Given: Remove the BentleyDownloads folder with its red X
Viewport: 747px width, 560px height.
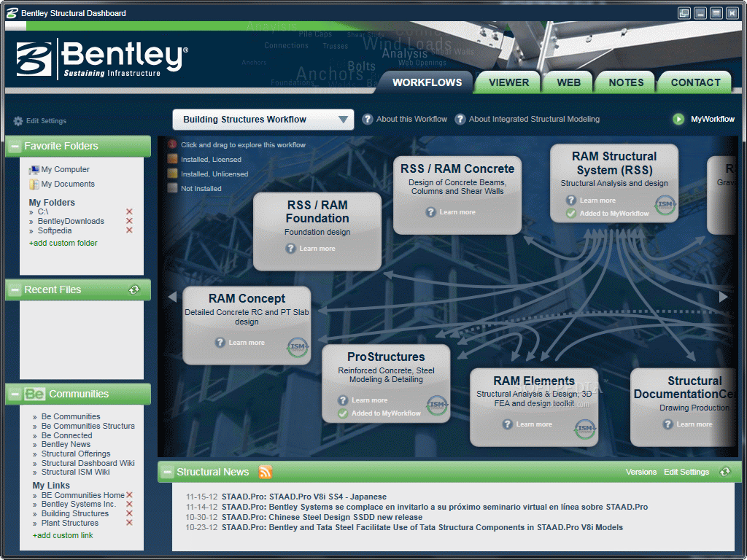Looking at the screenshot, I should point(129,221).
